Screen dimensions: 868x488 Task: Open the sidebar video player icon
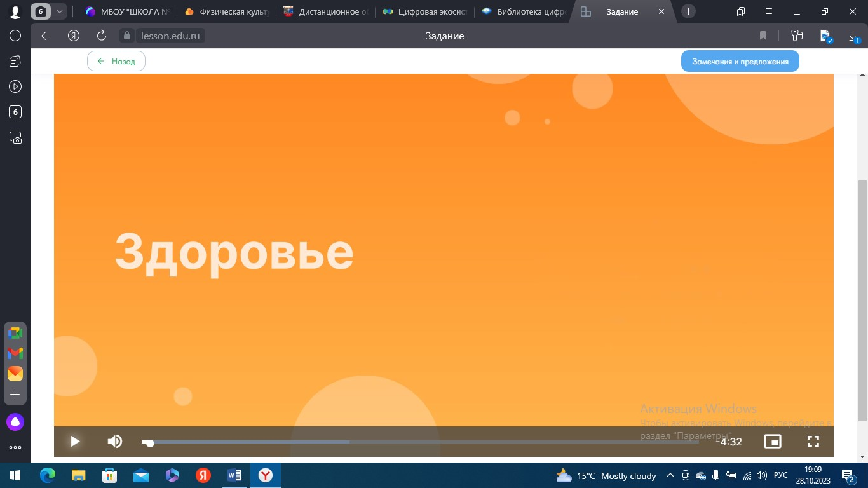click(x=15, y=86)
